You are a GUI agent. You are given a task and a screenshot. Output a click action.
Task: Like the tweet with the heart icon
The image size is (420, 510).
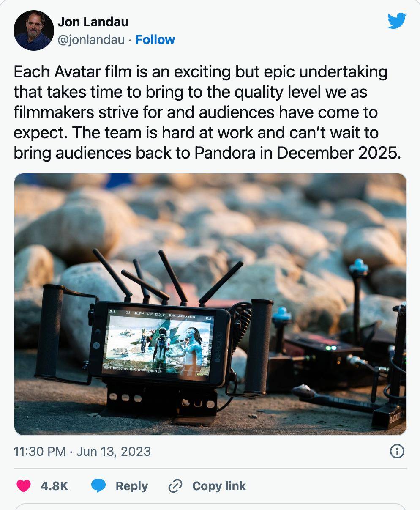[x=24, y=486]
